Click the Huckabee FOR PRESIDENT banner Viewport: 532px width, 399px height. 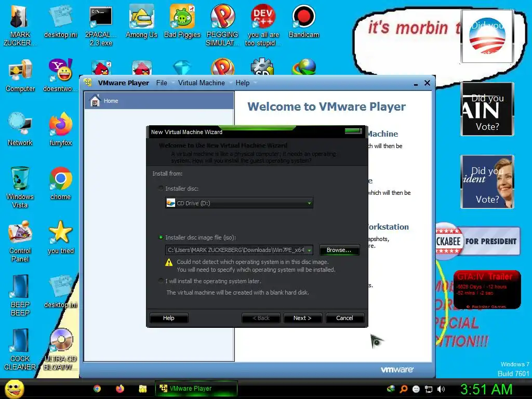[x=478, y=241]
